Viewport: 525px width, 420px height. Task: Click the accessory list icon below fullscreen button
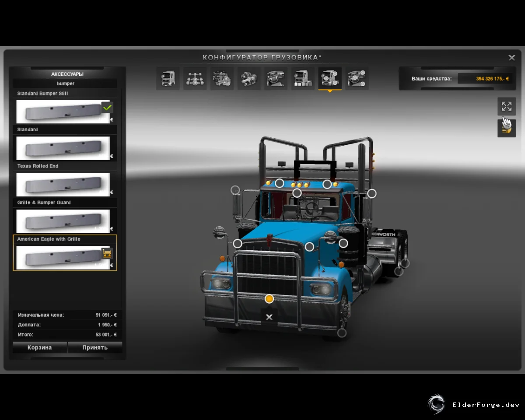507,128
